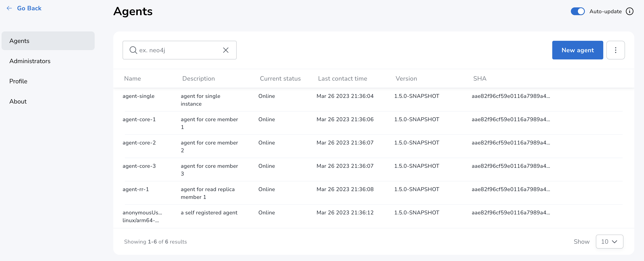The height and width of the screenshot is (261, 644).
Task: Select the agent-core-3 name
Action: 139,166
